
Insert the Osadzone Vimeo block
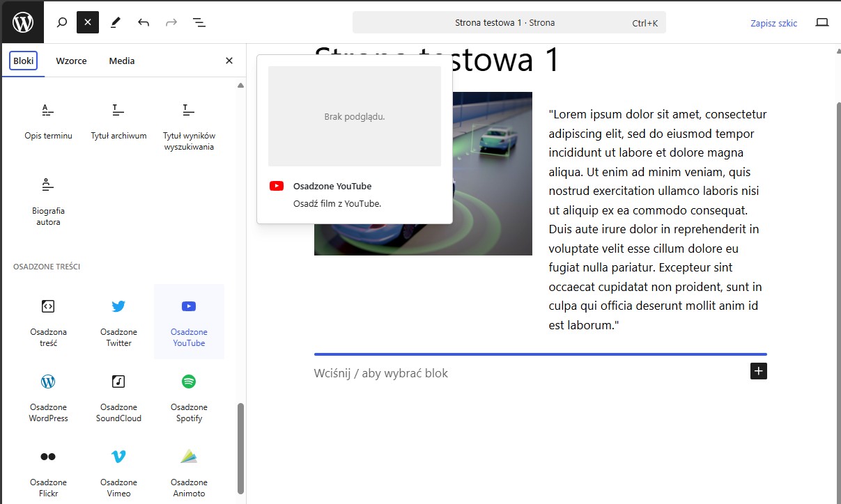[118, 471]
